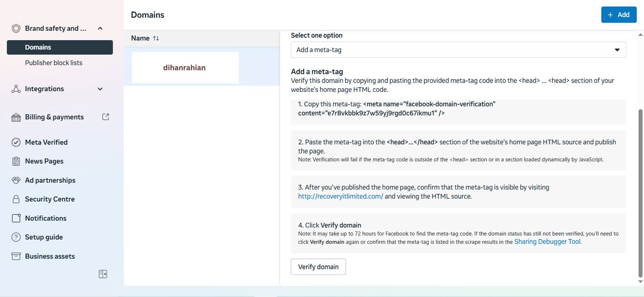The image size is (644, 297).
Task: Click the Add a meta-tag section heading
Action: tap(317, 71)
